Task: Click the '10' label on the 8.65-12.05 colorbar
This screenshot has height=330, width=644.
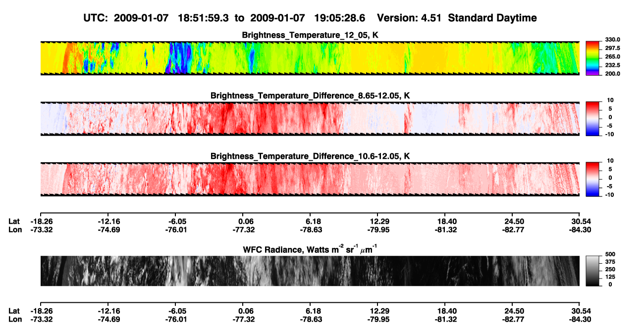Action: tap(610, 100)
